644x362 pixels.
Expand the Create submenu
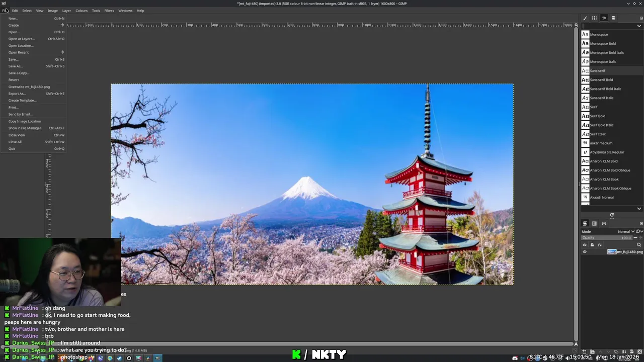34,25
